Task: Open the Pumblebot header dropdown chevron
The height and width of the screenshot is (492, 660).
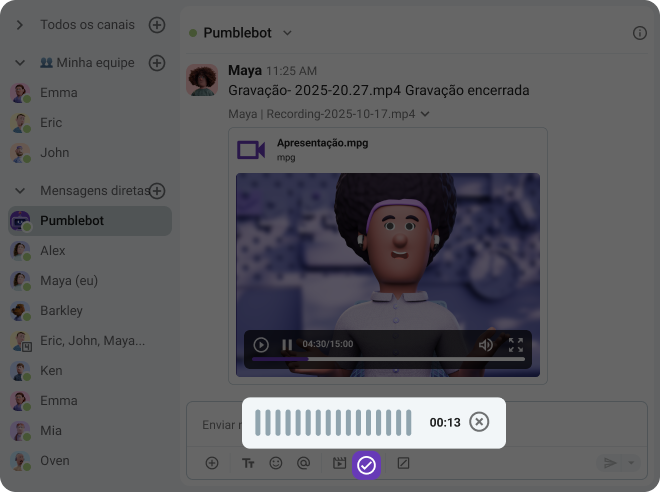Action: click(x=287, y=33)
